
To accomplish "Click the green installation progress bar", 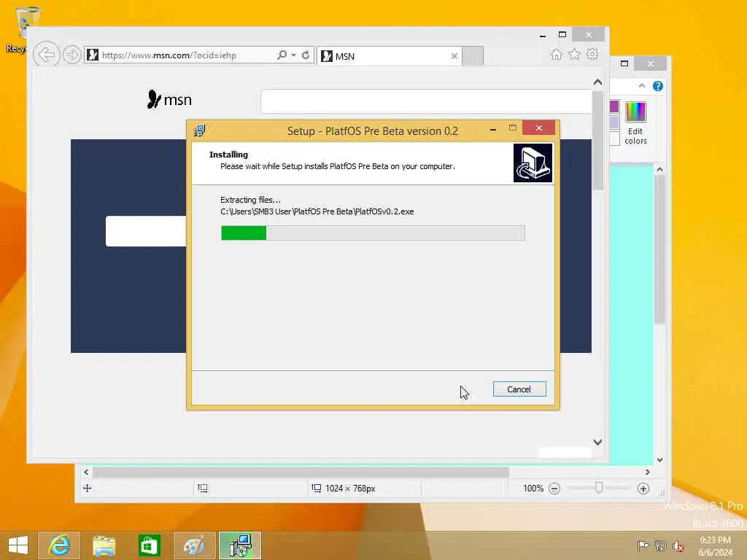I will [373, 233].
